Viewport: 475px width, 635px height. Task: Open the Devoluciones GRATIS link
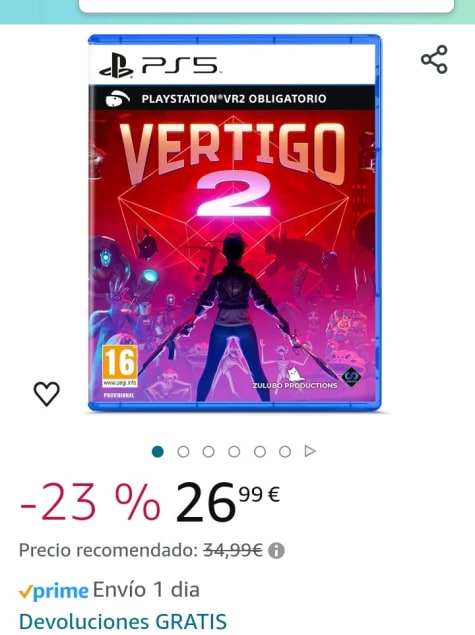123,622
